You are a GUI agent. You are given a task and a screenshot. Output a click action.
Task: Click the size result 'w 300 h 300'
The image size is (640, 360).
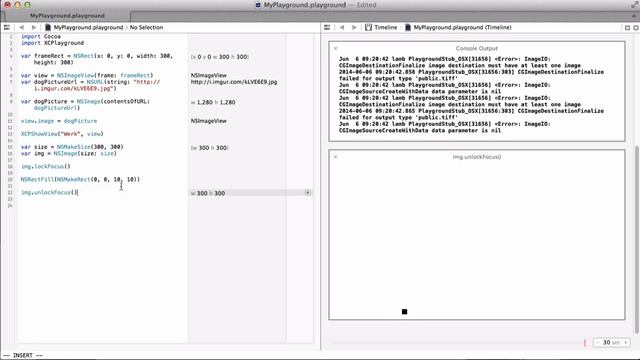pos(210,148)
